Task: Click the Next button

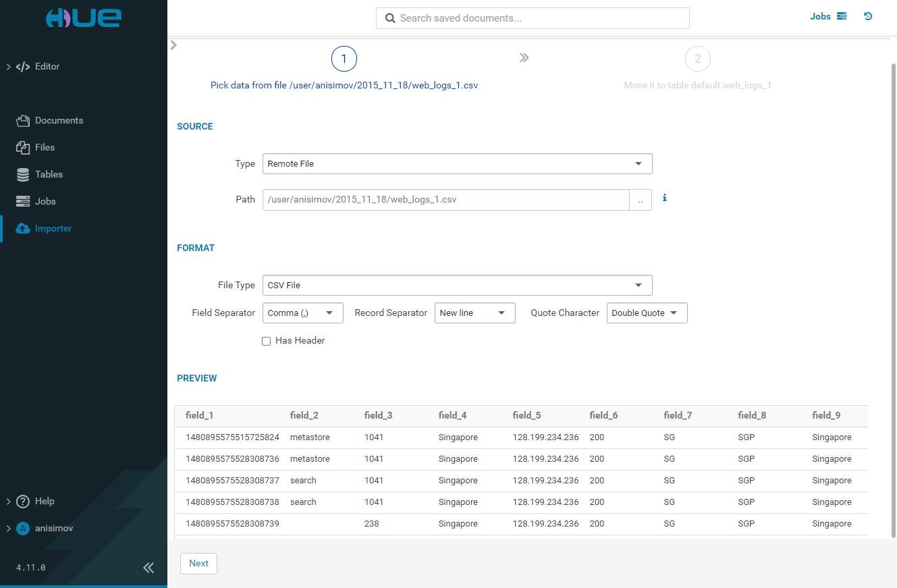Action: (199, 564)
